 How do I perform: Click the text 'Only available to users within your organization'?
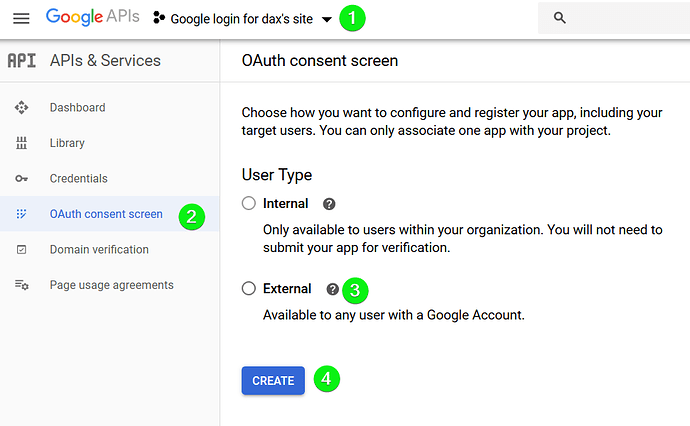point(403,230)
